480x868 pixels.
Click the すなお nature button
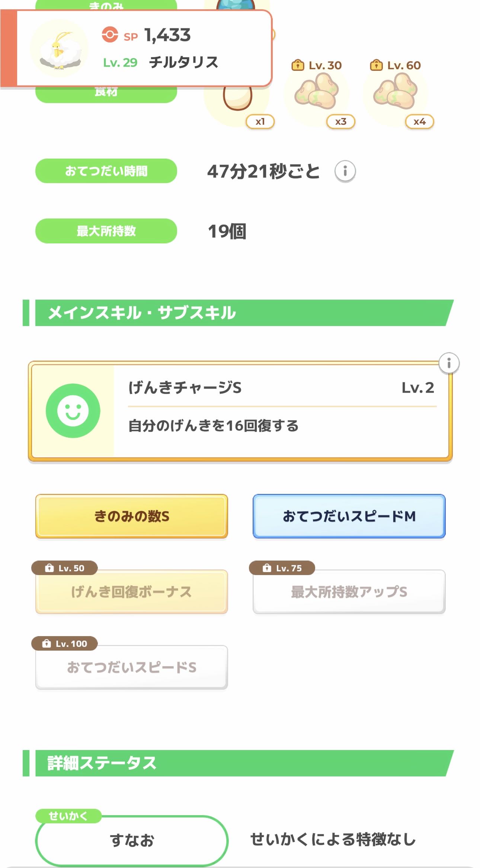[132, 840]
